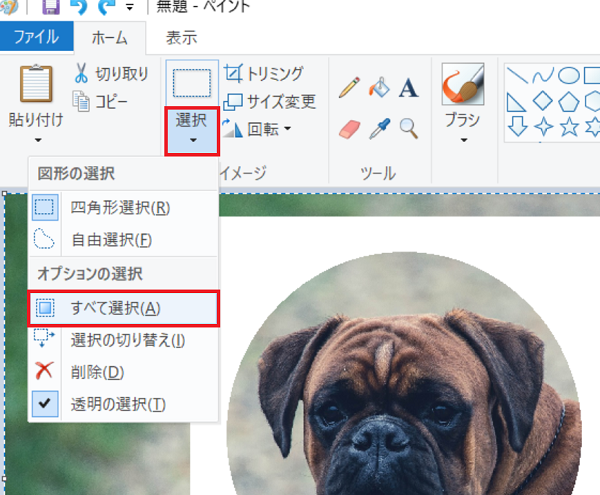The height and width of the screenshot is (495, 600).
Task: Expand the quick access toolbar customize arrow
Action: pos(130,7)
